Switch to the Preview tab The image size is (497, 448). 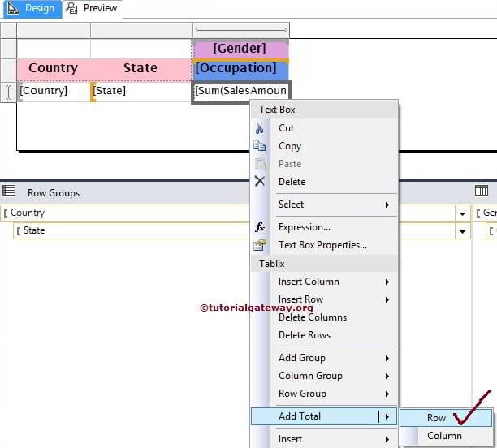[x=93, y=9]
